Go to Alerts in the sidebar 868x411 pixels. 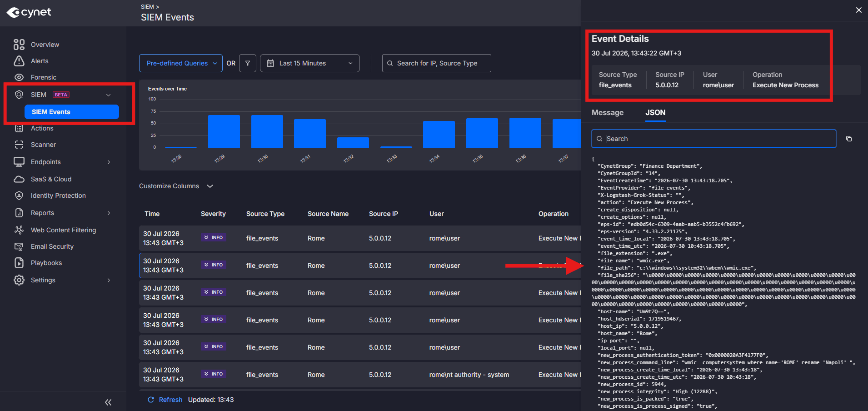point(40,61)
